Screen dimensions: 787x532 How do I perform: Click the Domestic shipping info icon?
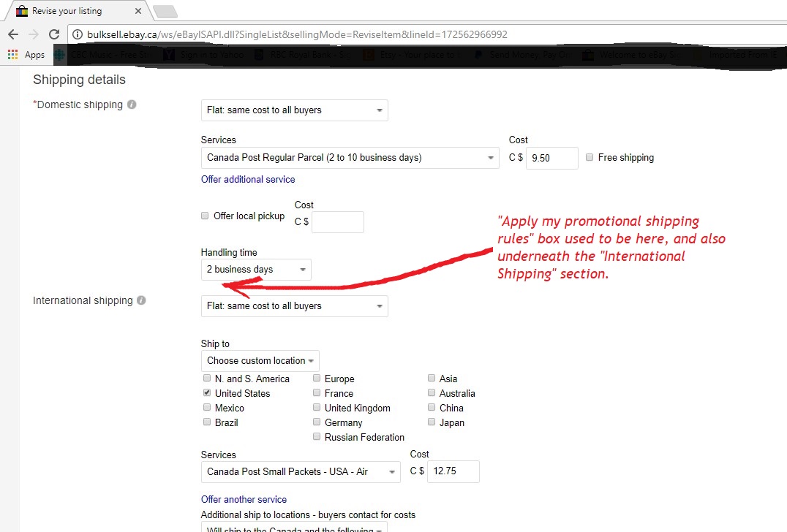132,104
